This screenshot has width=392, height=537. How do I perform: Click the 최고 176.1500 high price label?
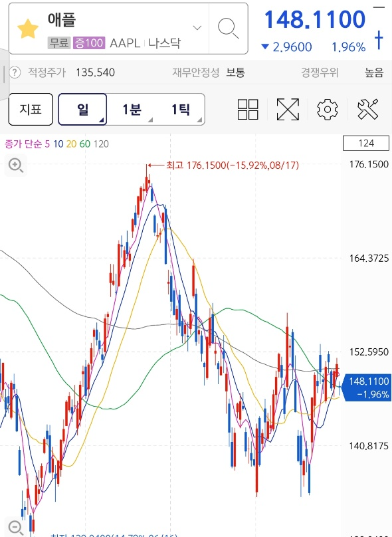point(233,165)
